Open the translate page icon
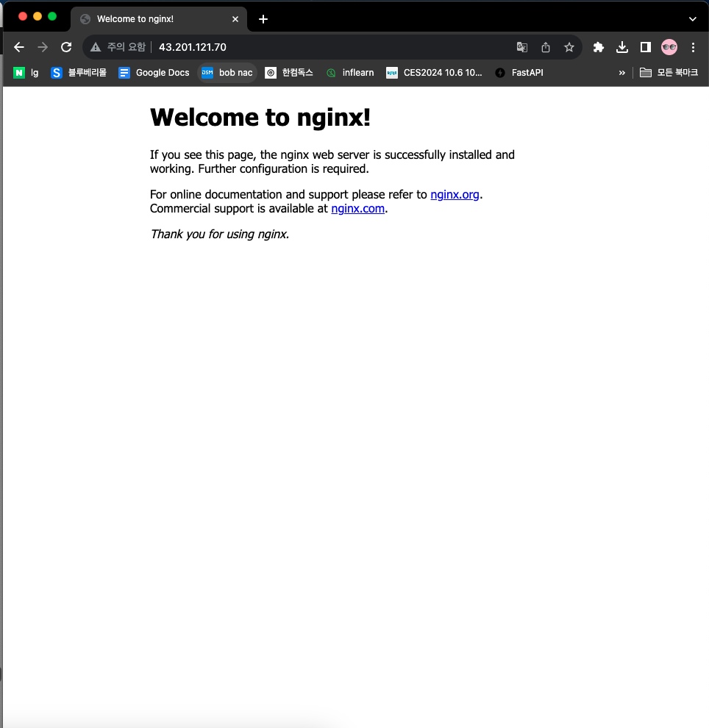 (522, 47)
